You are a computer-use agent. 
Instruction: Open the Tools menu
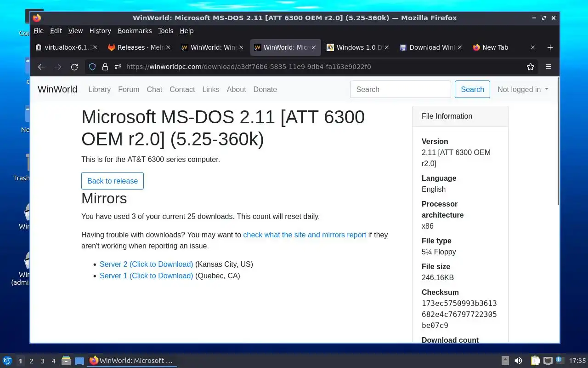tap(165, 31)
